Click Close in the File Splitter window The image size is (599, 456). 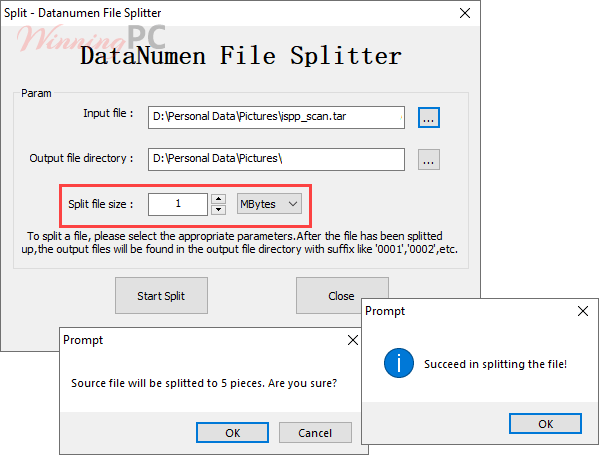(x=341, y=295)
